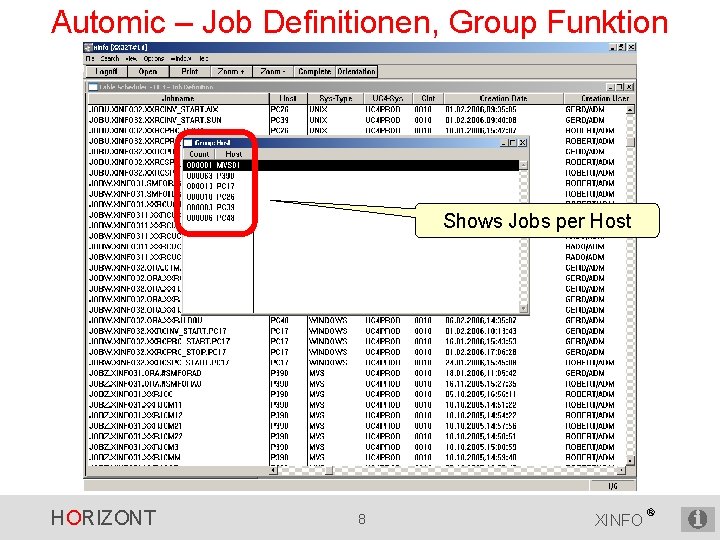
Task: Click the Orientation toolbar button
Action: pos(356,72)
